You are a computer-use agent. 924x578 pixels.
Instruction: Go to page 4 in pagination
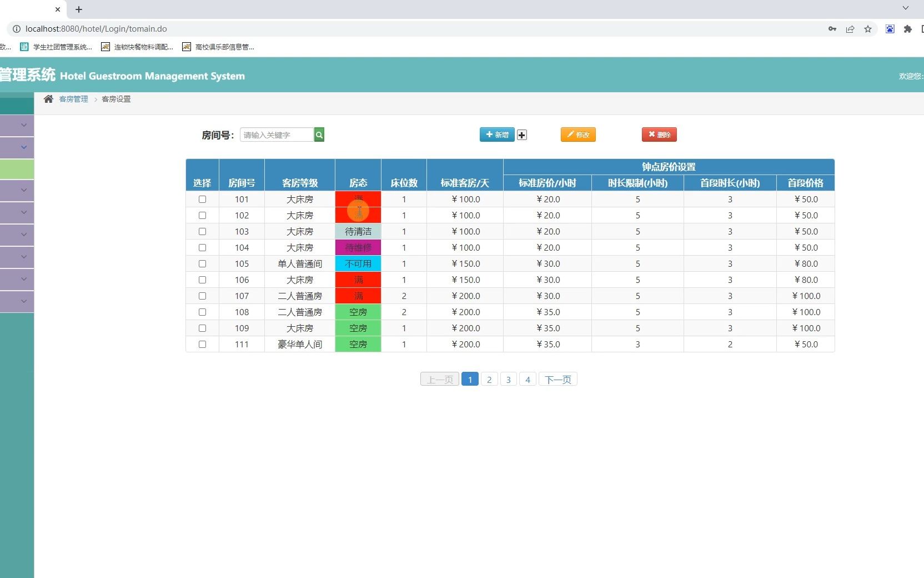(528, 379)
